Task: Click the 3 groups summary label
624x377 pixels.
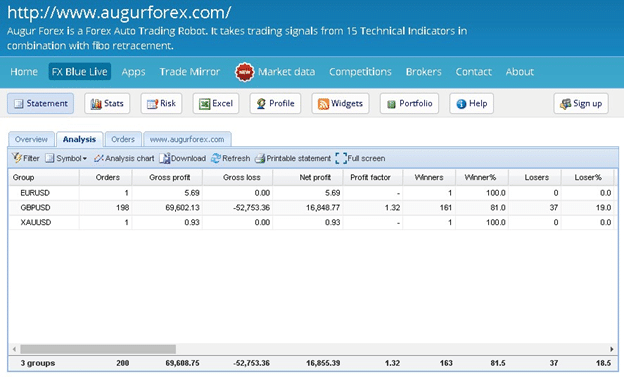Action: pyautogui.click(x=38, y=363)
